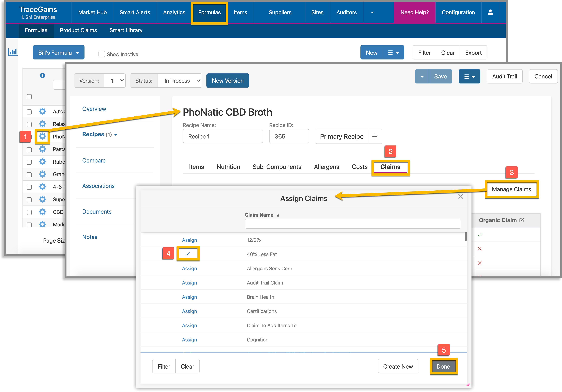Screen dimensions: 562x392
Task: Click the plus icon beside Primary Recipe
Action: pos(375,136)
